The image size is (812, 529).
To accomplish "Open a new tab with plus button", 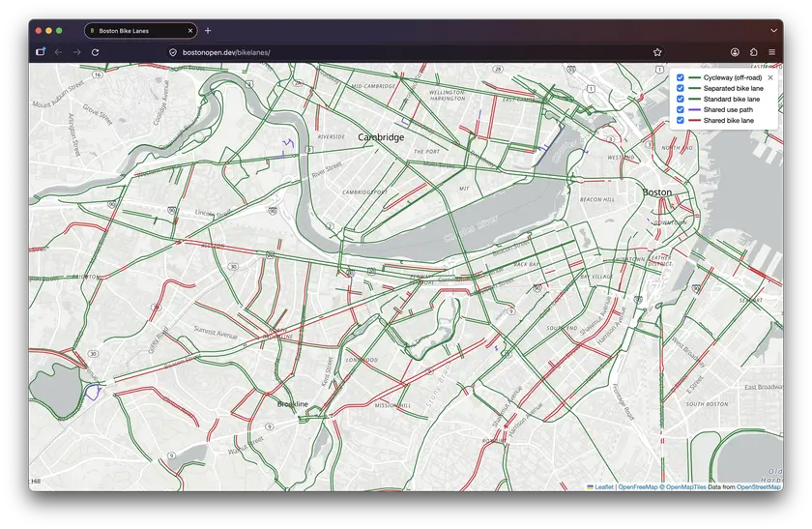I will coord(208,31).
